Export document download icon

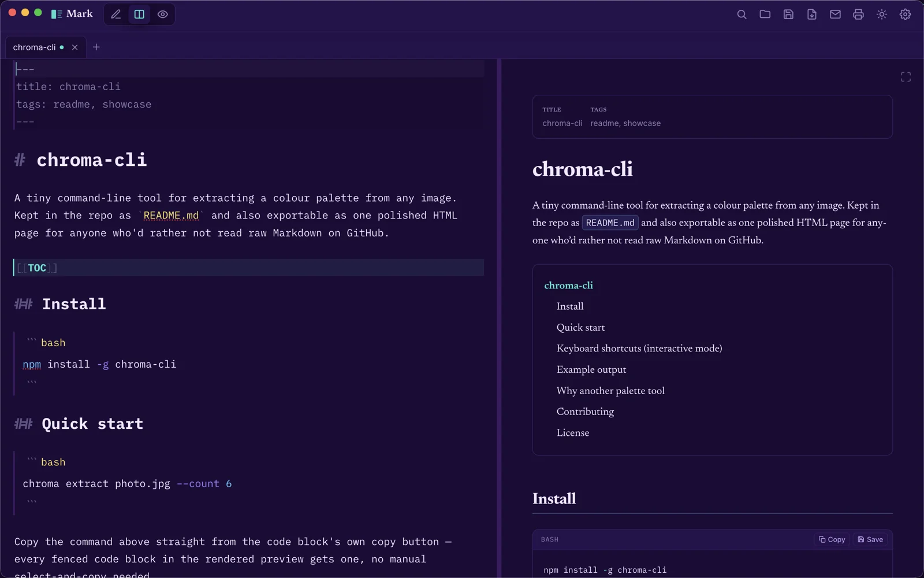click(x=811, y=14)
